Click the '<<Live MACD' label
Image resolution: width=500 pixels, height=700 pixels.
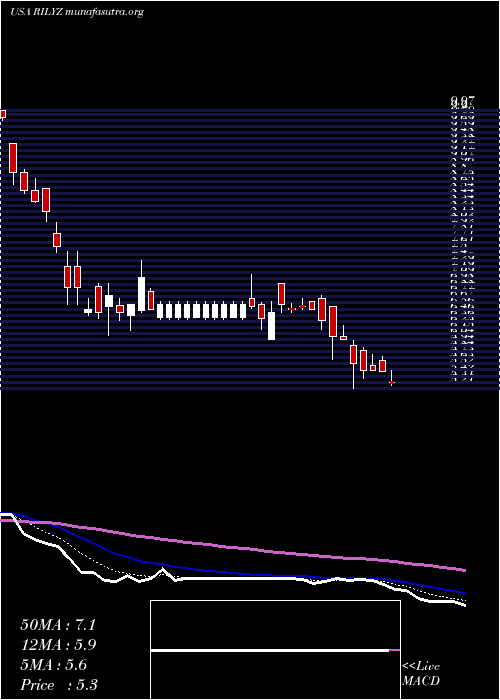pos(421,674)
